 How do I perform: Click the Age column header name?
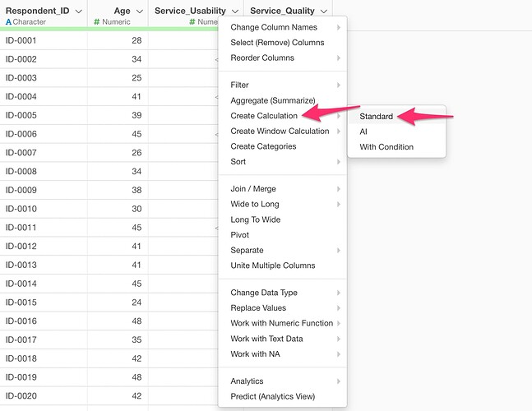click(x=123, y=11)
